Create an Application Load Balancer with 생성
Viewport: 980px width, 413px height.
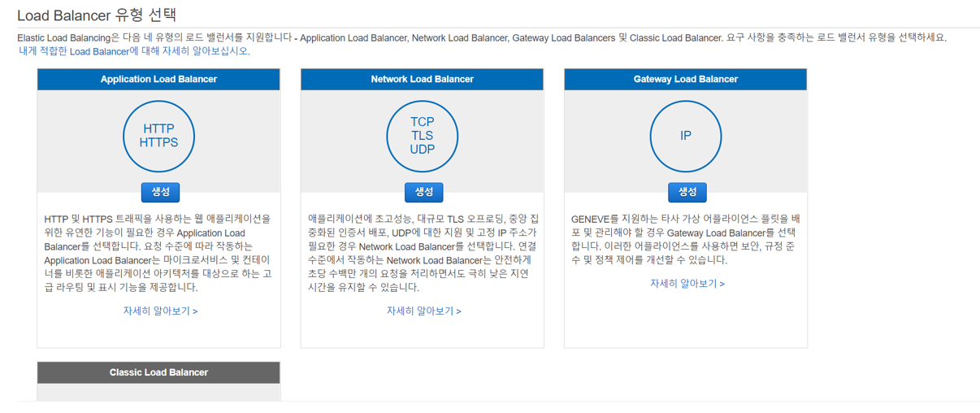coord(160,192)
